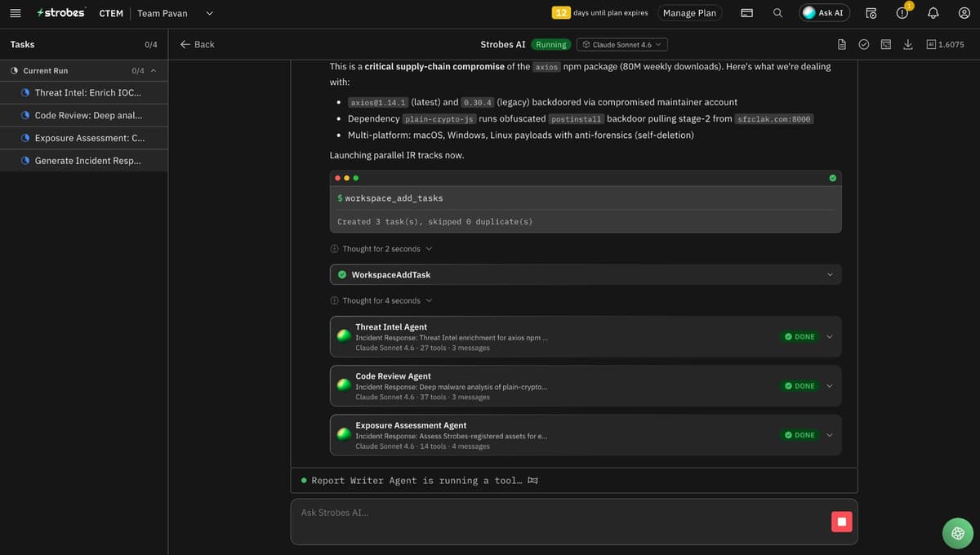Select the Exposure Assessment task
This screenshot has width=980, height=555.
pos(84,138)
